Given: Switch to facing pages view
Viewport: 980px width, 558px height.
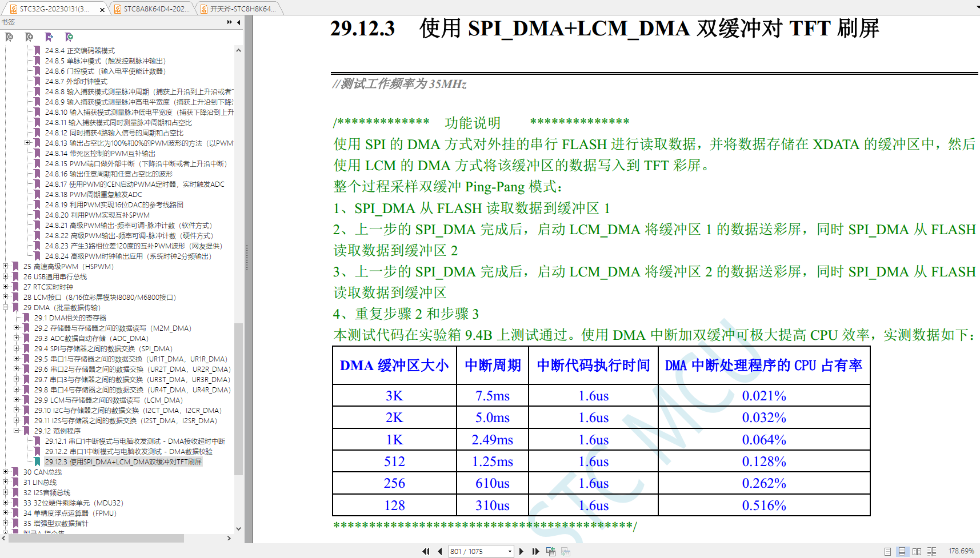Looking at the screenshot, I should coord(917,551).
